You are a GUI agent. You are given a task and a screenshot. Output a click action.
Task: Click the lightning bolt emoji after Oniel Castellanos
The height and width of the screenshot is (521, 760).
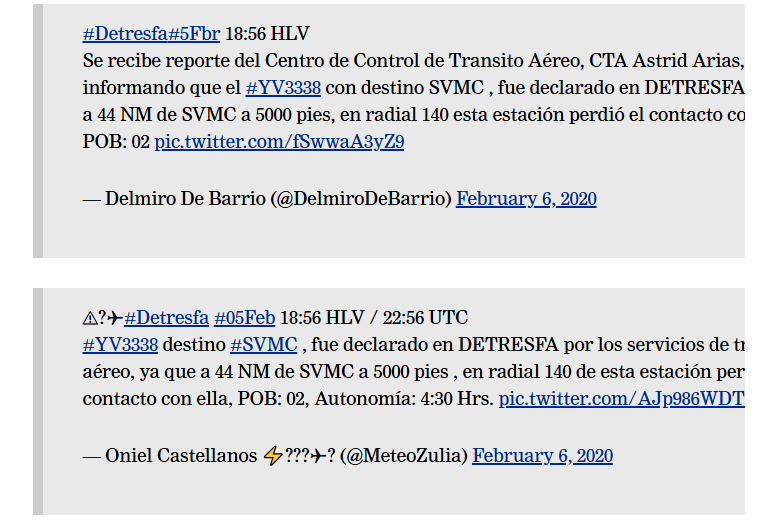coord(273,456)
